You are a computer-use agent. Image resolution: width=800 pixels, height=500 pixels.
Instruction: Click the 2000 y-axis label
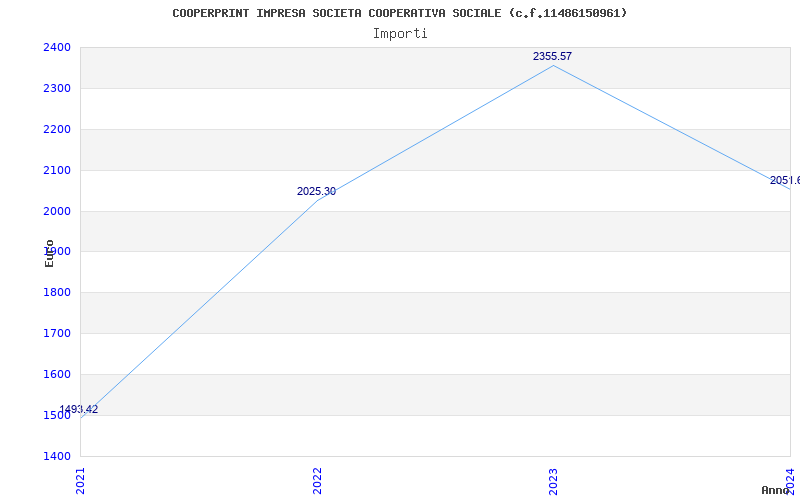[x=57, y=211]
